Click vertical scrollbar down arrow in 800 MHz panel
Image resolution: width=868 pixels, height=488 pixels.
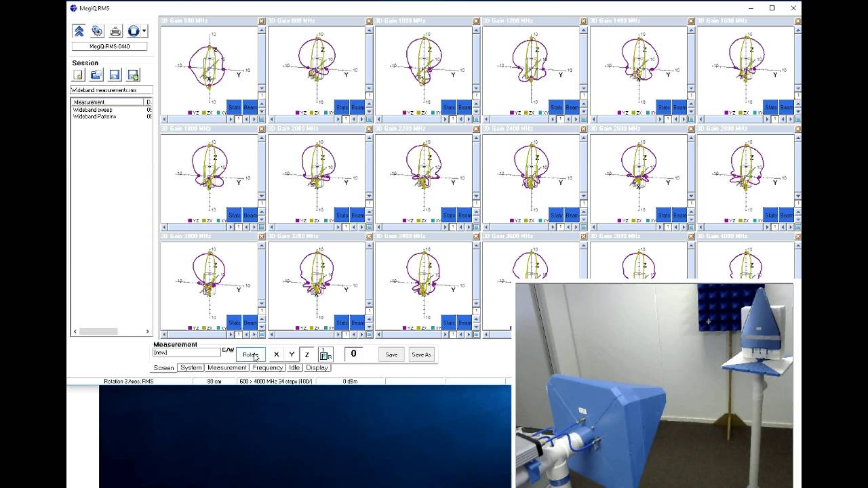(370, 88)
